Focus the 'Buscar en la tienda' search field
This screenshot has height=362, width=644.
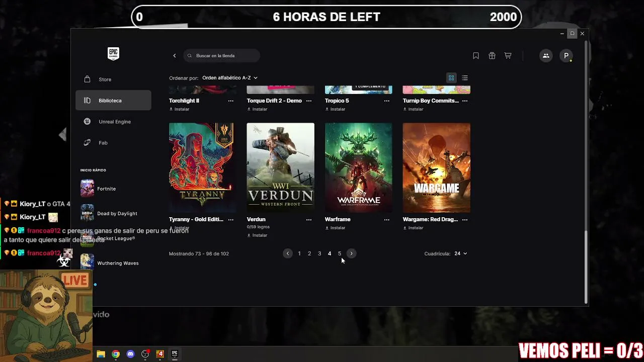point(222,56)
